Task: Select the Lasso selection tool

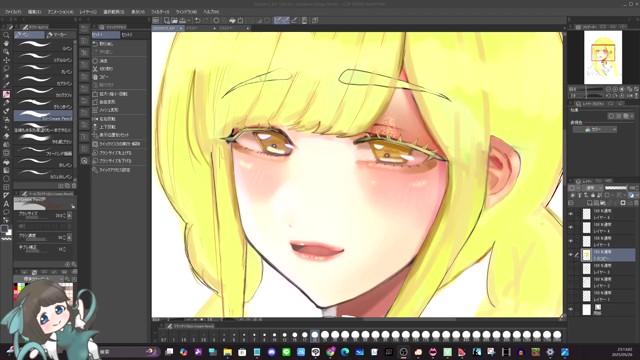Action: coord(6,69)
